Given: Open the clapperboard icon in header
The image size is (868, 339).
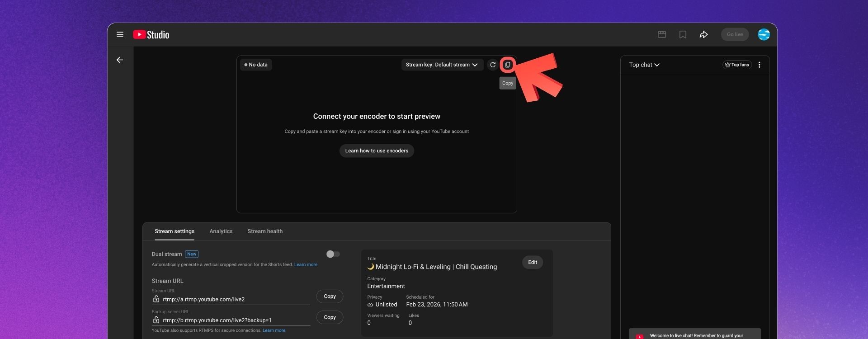Looking at the screenshot, I should (662, 34).
